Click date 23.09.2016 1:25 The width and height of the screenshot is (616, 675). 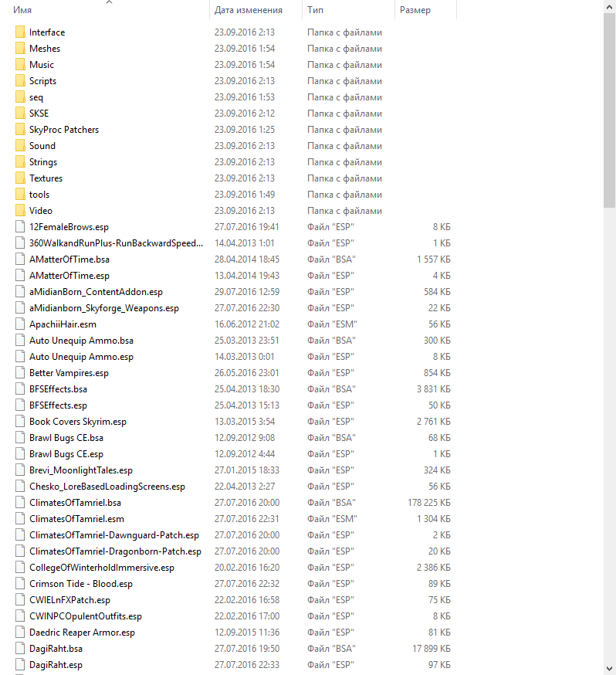tap(245, 130)
